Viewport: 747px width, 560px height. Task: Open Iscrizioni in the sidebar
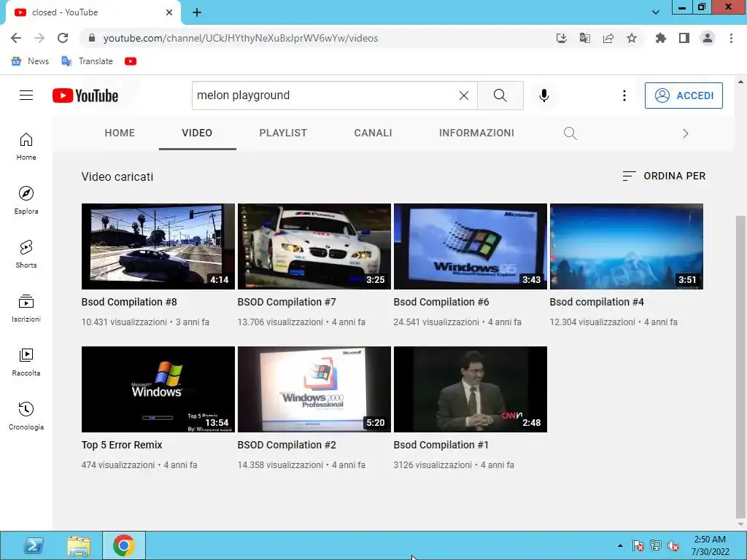[26, 308]
